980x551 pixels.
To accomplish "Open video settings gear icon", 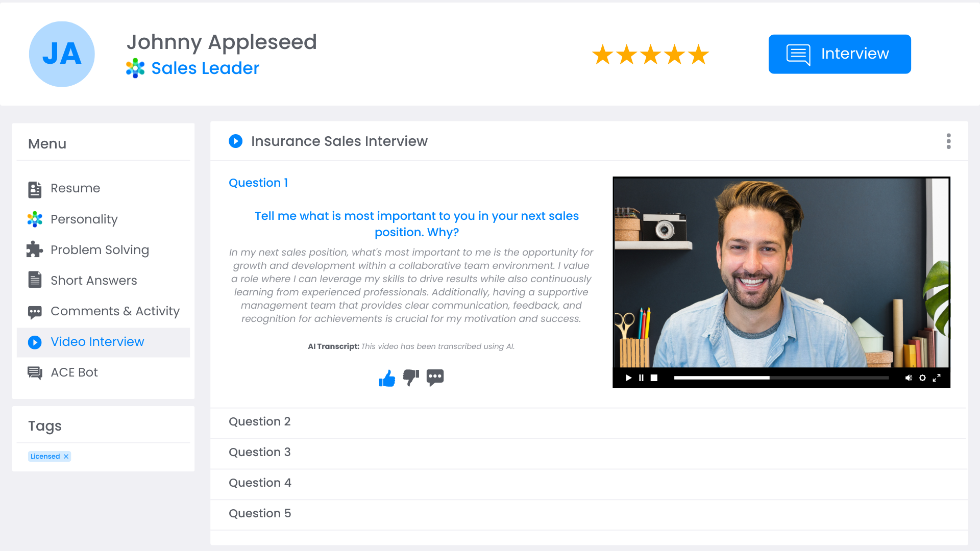I will pyautogui.click(x=922, y=378).
